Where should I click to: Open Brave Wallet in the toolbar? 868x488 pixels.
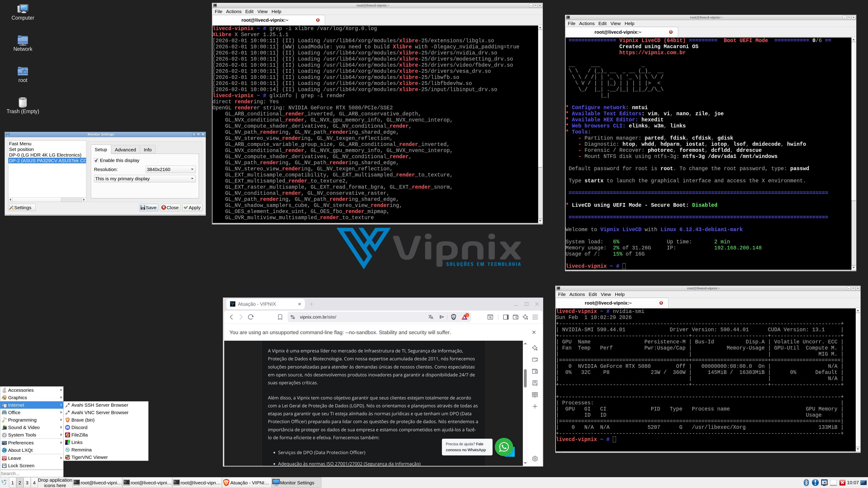[x=516, y=317]
